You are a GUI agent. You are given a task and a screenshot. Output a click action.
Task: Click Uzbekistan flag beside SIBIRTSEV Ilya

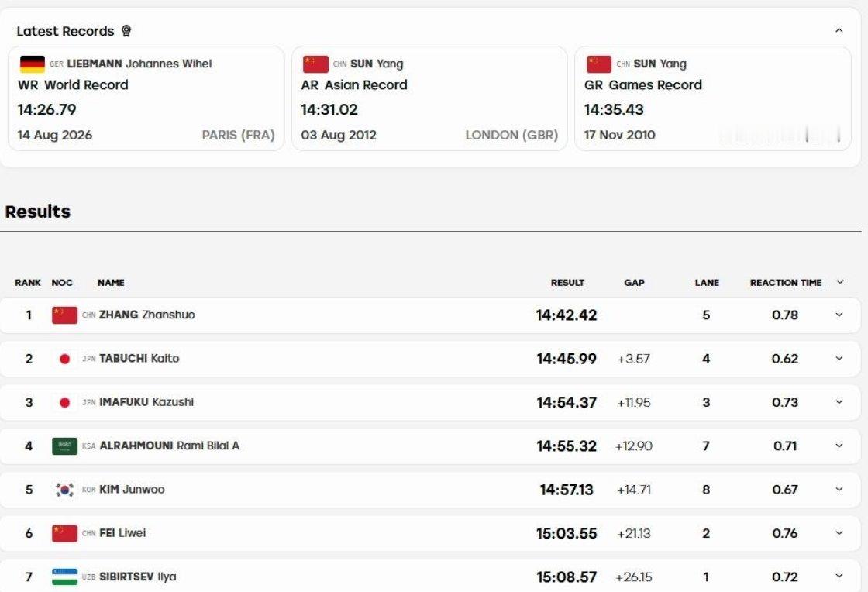point(65,577)
